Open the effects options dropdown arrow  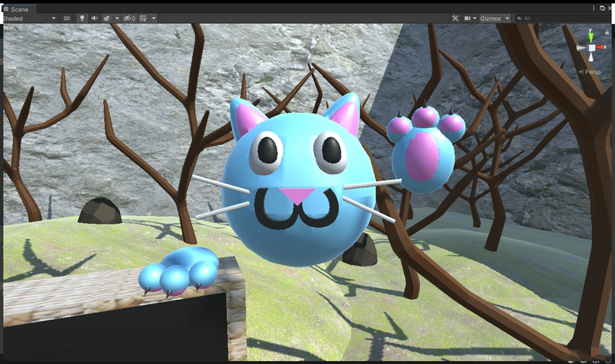pyautogui.click(x=117, y=19)
